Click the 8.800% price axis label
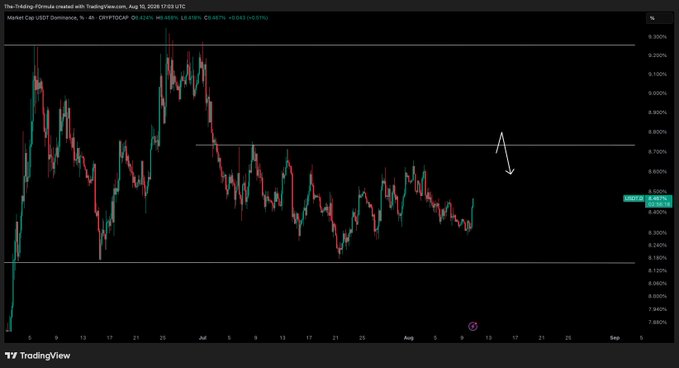679x368 pixels. pos(657,132)
